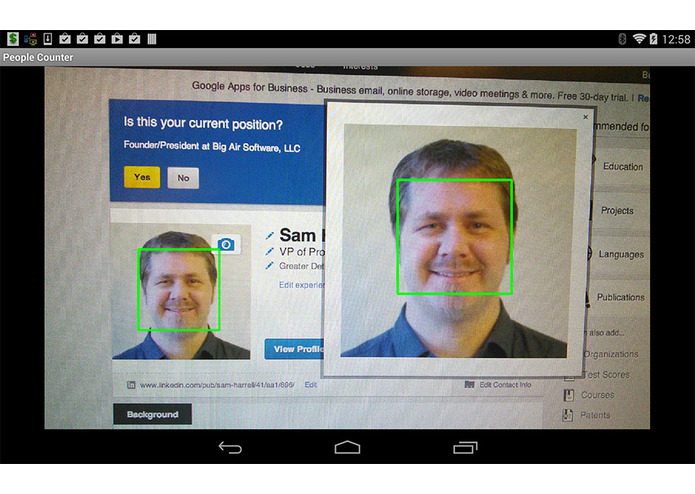The height and width of the screenshot is (494, 695).
Task: Click the document icon beside Patents
Action: (x=567, y=415)
